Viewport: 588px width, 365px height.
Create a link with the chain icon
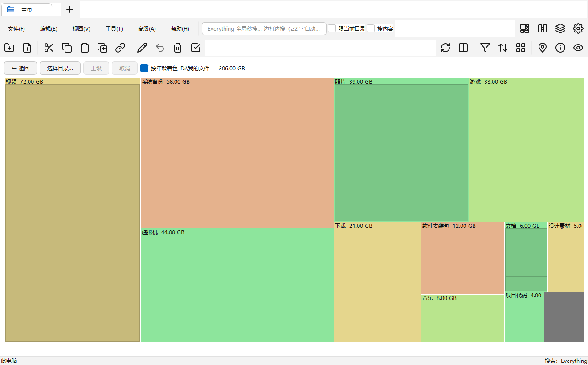(x=120, y=48)
